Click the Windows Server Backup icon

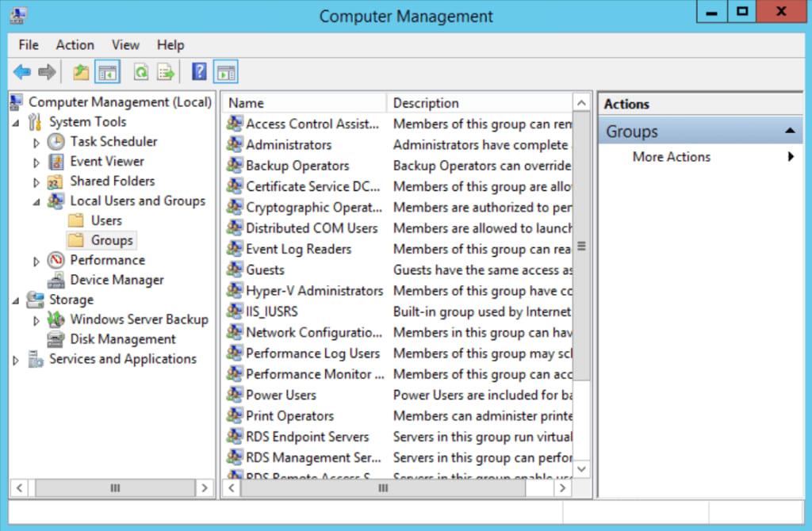click(x=56, y=319)
